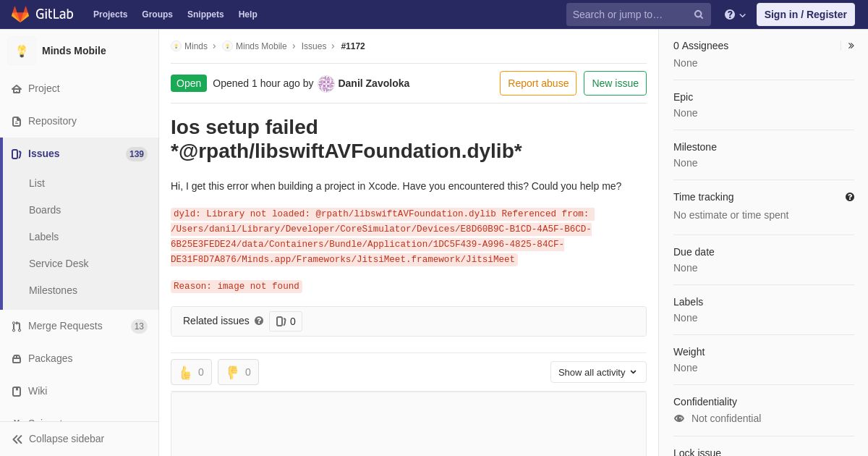The width and height of the screenshot is (868, 456).
Task: Click the New issue button
Action: click(615, 83)
